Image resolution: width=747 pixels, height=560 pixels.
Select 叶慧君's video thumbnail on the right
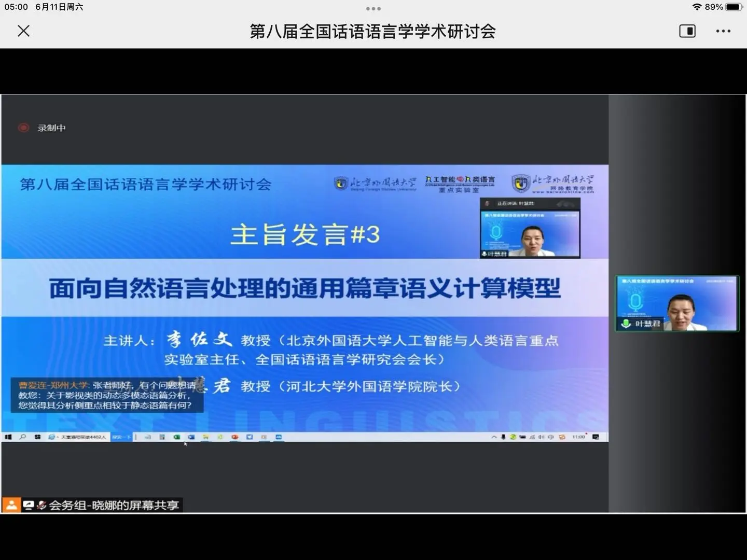(x=676, y=303)
